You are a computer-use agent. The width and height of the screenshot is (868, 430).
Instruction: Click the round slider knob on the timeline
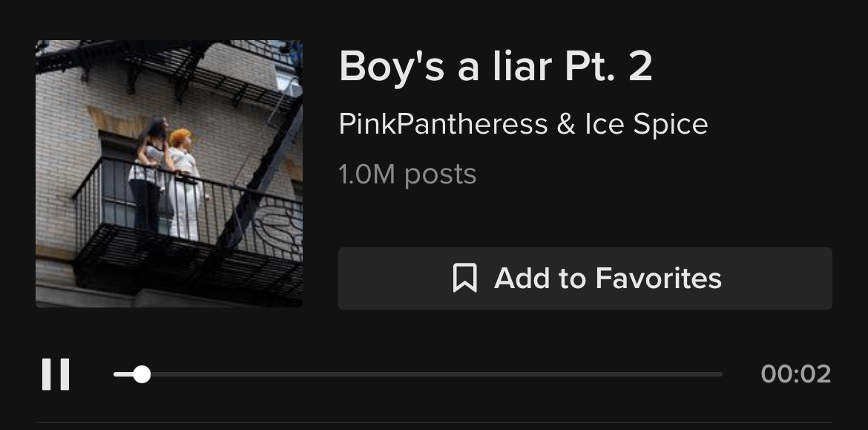tap(142, 374)
